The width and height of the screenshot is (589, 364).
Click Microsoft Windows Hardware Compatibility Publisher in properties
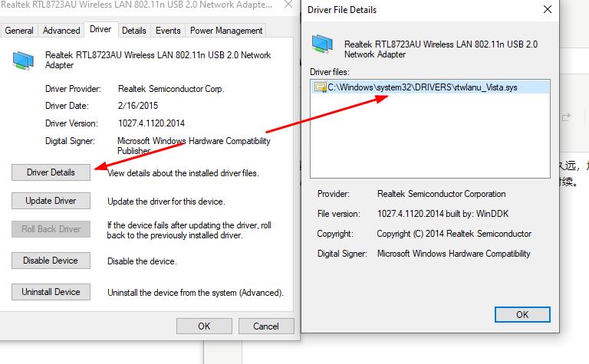click(x=194, y=146)
